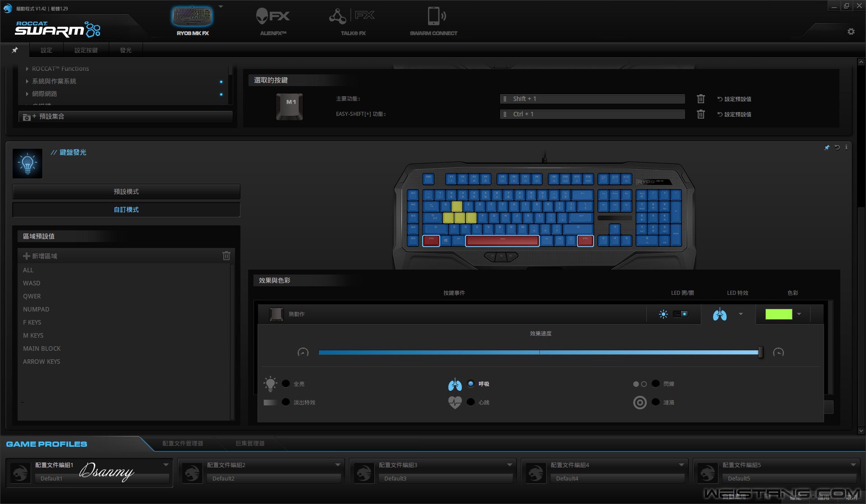866x504 pixels.
Task: Switch to the 設定 tab
Action: [x=46, y=50]
